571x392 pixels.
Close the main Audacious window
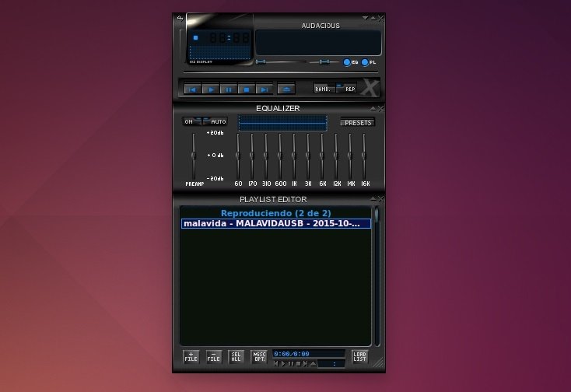(x=380, y=18)
